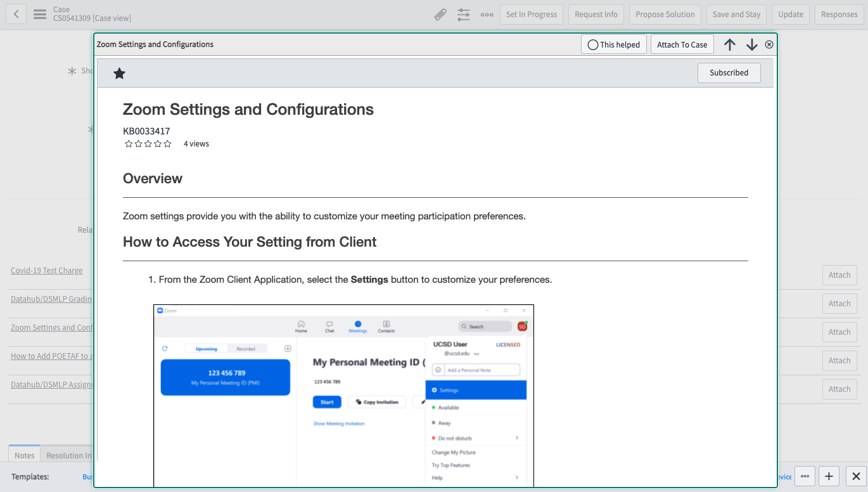
Task: Open the Covid-19 Test Charge article link
Action: [x=46, y=271]
